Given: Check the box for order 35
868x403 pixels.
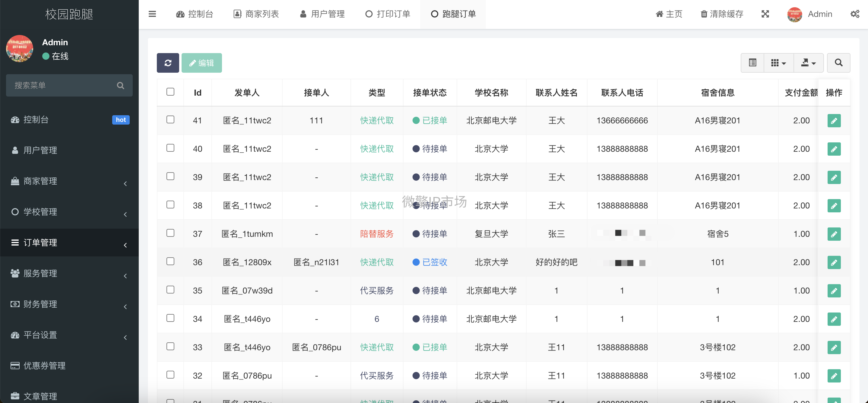Looking at the screenshot, I should (x=170, y=290).
